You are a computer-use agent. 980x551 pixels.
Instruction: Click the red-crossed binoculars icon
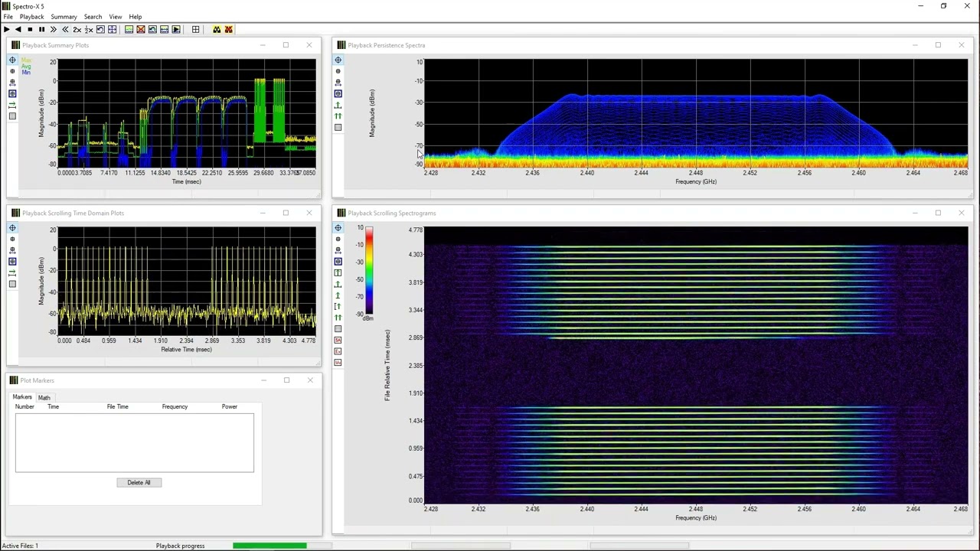pyautogui.click(x=228, y=29)
